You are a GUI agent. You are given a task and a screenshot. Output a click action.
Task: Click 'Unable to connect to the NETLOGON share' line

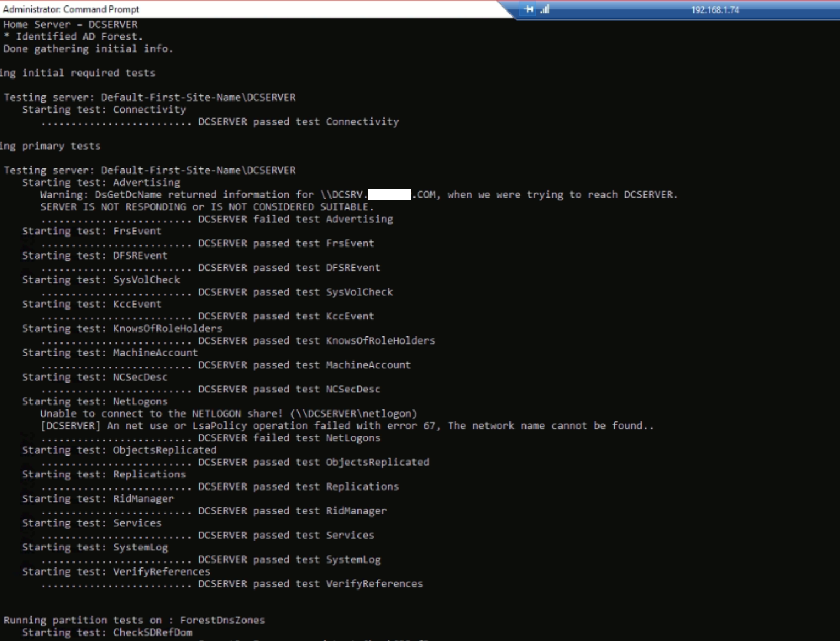point(228,414)
